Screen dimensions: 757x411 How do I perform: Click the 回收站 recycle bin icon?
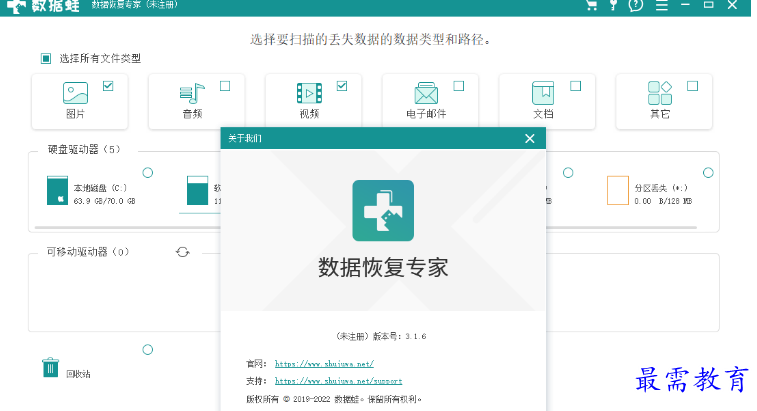50,368
